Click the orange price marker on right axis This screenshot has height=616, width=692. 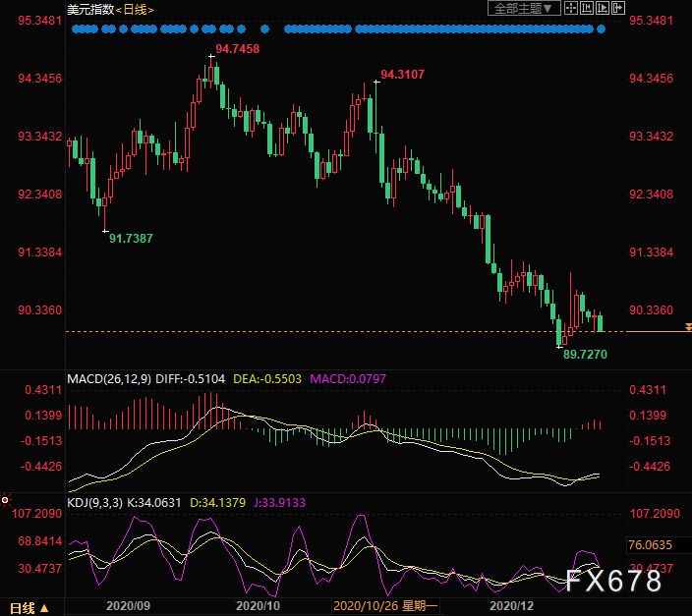pos(687,327)
